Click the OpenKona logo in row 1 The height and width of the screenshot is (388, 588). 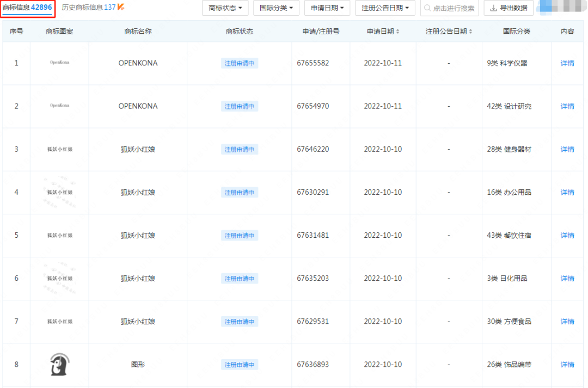[59, 63]
